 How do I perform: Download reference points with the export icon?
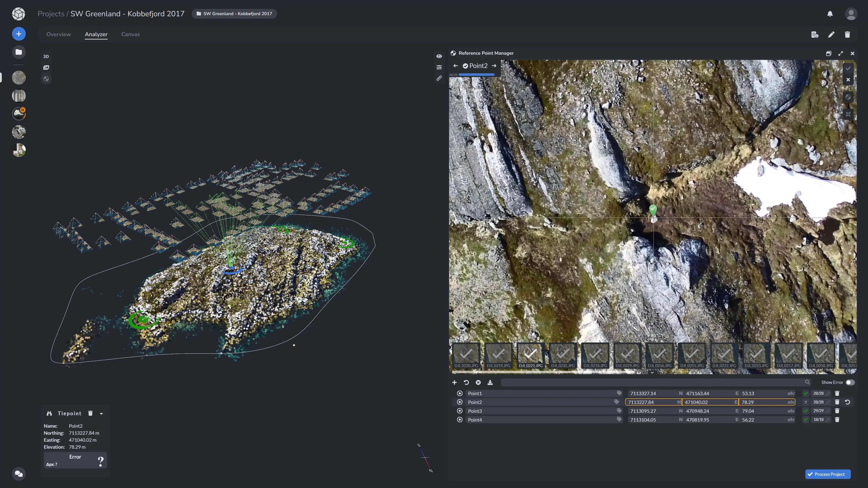tap(490, 382)
